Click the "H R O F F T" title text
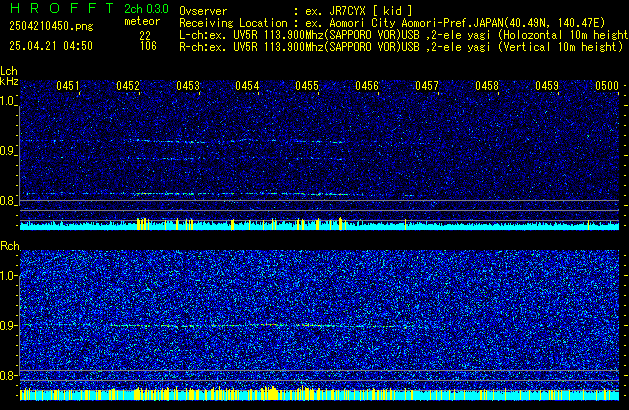The width and height of the screenshot is (629, 410). pyautogui.click(x=62, y=8)
